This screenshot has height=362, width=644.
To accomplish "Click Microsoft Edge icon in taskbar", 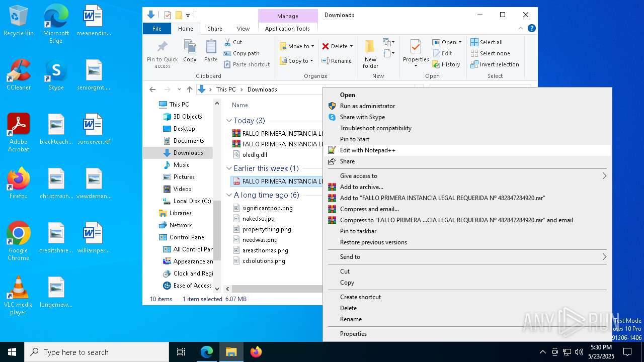I will point(207,352).
